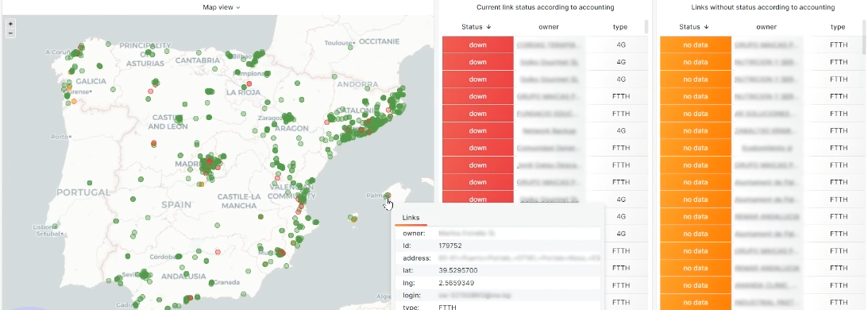Click the map marker near Palma under the cursor
The width and height of the screenshot is (868, 310).
click(388, 196)
